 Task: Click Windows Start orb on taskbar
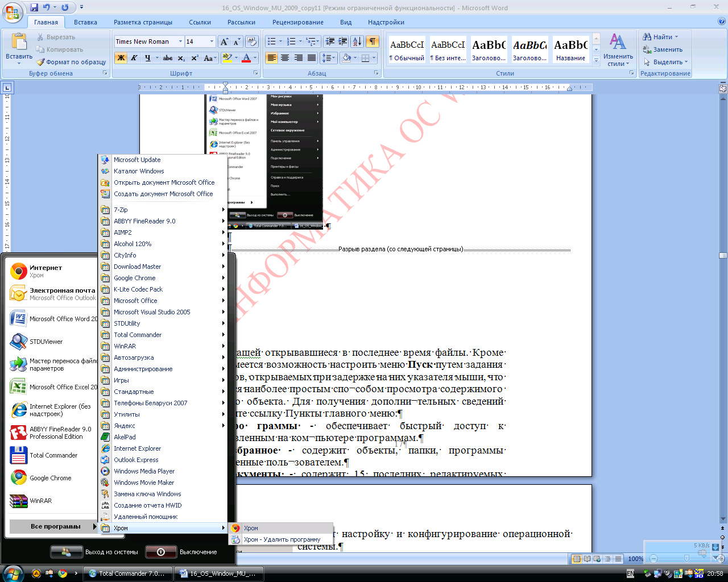coord(13,573)
